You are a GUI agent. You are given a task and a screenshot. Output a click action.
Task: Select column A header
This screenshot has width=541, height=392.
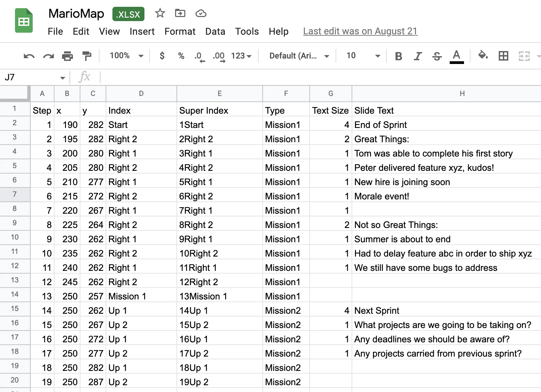[x=42, y=94]
